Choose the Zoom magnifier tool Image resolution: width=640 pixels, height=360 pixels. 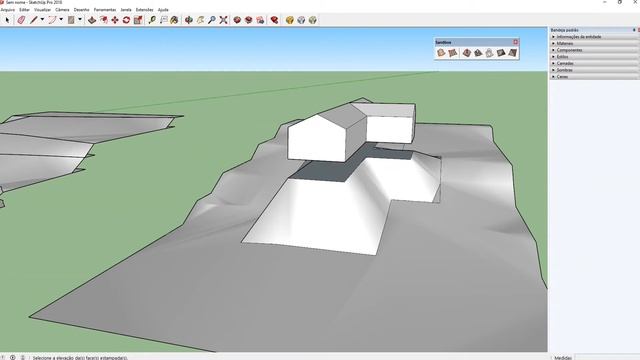pos(212,20)
